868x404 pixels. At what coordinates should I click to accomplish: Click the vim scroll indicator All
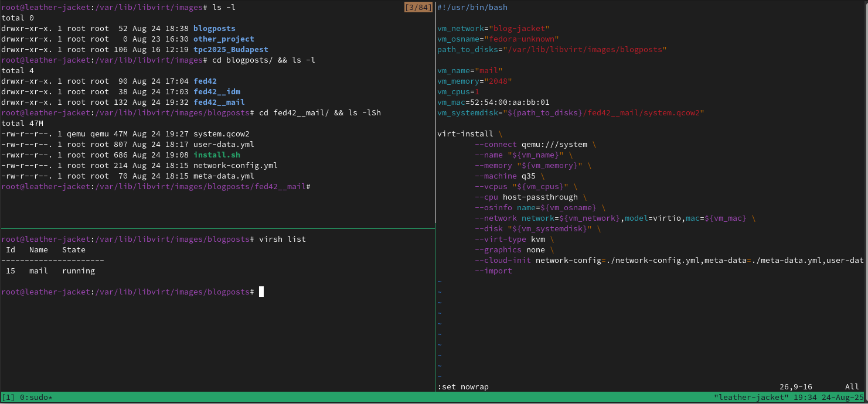852,386
